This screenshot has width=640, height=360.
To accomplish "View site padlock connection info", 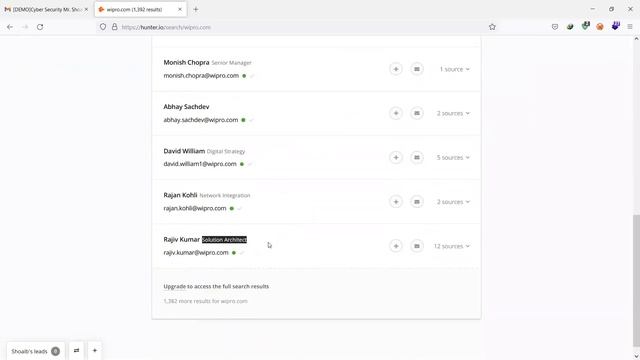I will [115, 27].
